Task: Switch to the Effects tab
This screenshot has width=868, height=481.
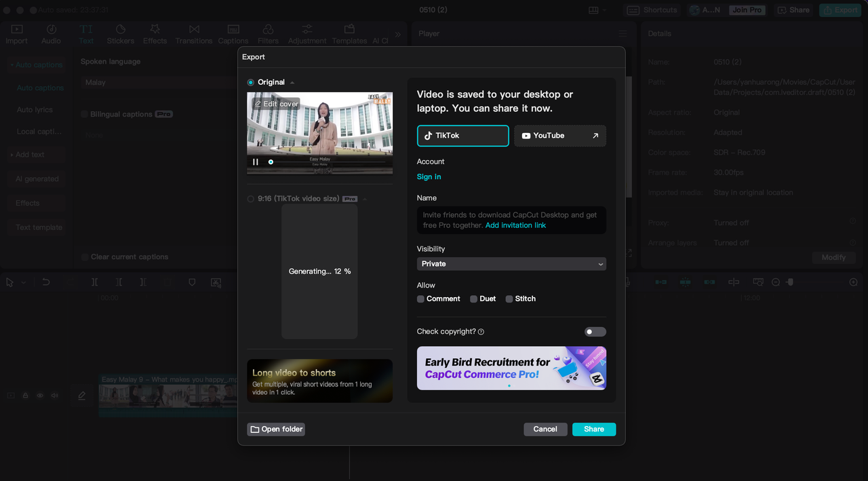Action: [x=155, y=34]
